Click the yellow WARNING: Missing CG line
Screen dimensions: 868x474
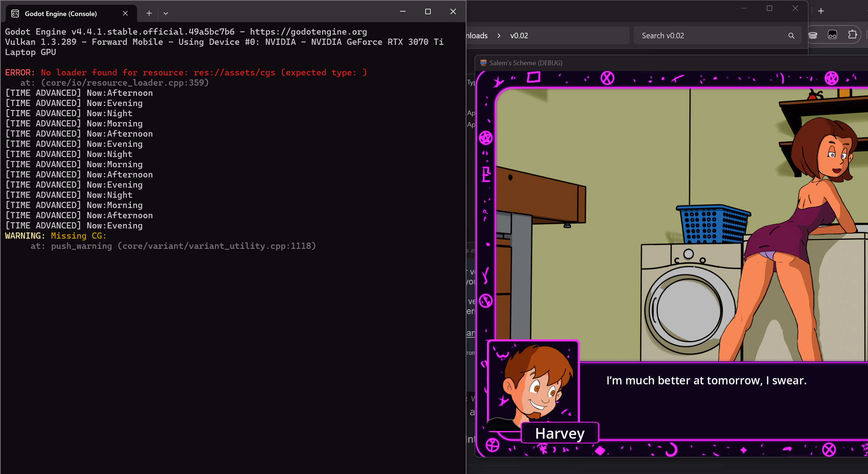point(56,236)
